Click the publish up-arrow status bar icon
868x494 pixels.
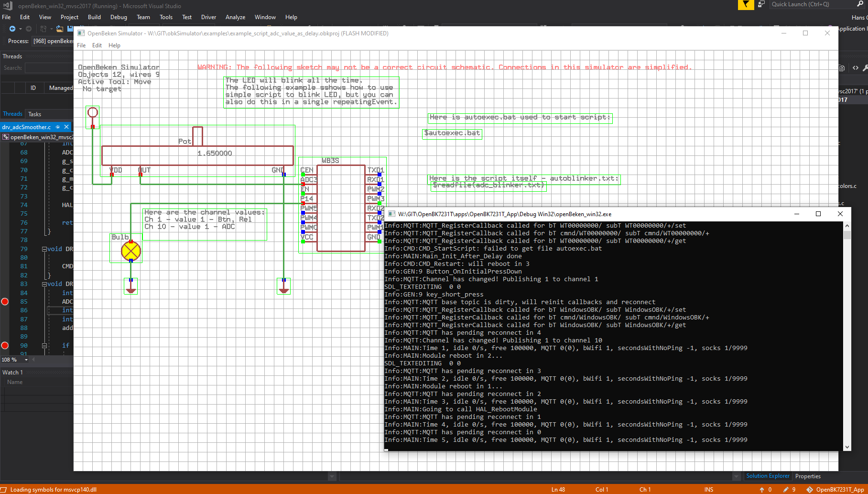(x=762, y=489)
